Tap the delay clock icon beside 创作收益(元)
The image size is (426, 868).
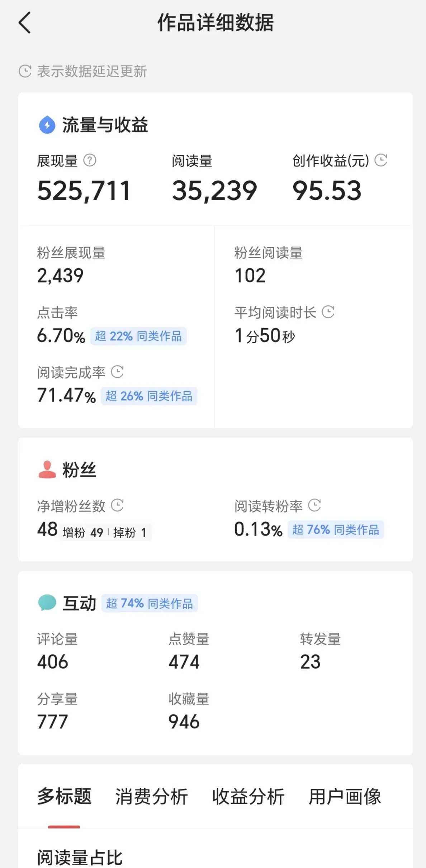click(x=381, y=160)
